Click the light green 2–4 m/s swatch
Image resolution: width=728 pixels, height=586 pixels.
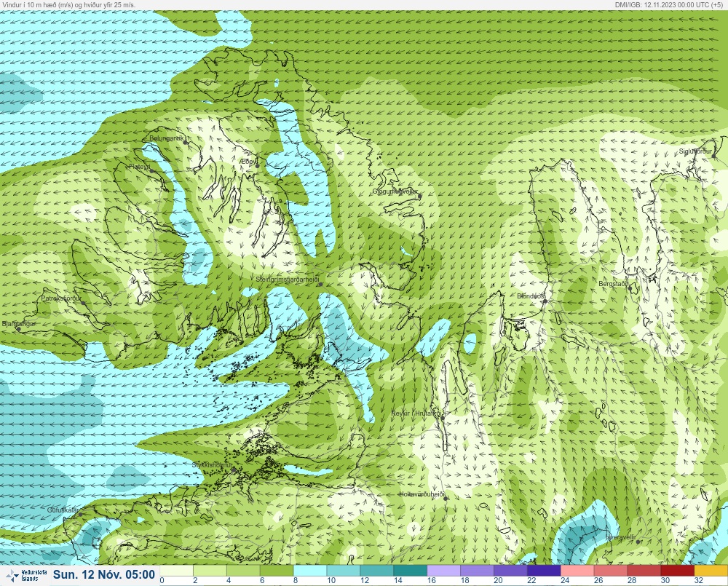(x=210, y=571)
